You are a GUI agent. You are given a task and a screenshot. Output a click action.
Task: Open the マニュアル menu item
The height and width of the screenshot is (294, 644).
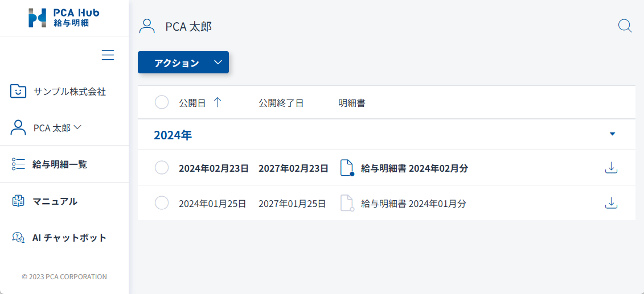tap(55, 201)
